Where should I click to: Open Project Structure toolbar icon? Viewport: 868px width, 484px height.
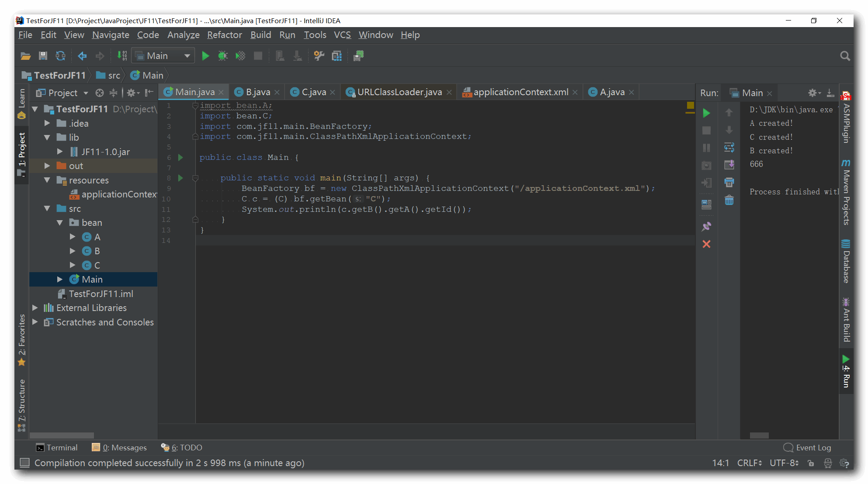(x=337, y=56)
